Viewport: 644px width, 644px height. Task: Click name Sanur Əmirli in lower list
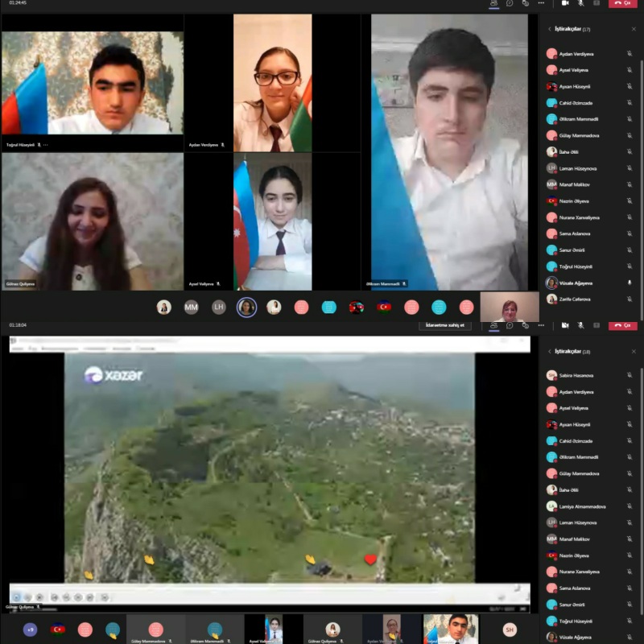572,605
